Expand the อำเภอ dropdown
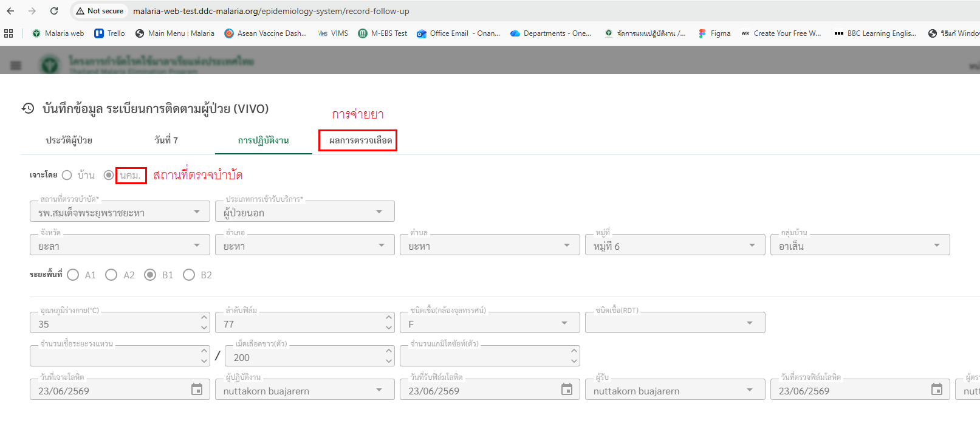Screen dimensions: 980x440 pos(305,245)
